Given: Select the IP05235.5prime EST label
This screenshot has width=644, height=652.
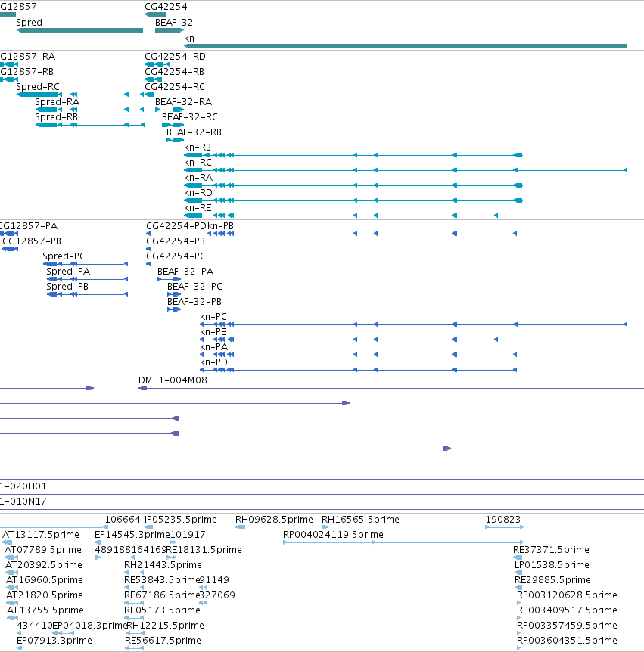Looking at the screenshot, I should point(181,520).
